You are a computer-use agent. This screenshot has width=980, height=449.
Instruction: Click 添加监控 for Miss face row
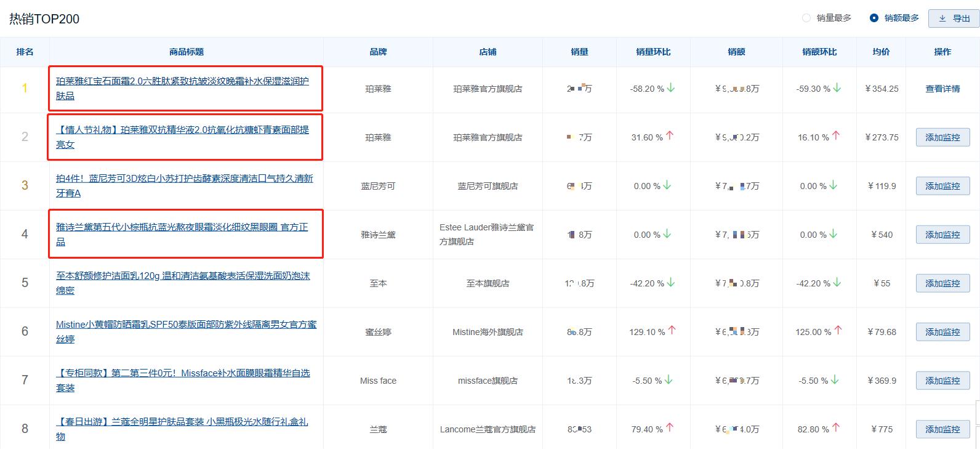tap(942, 381)
